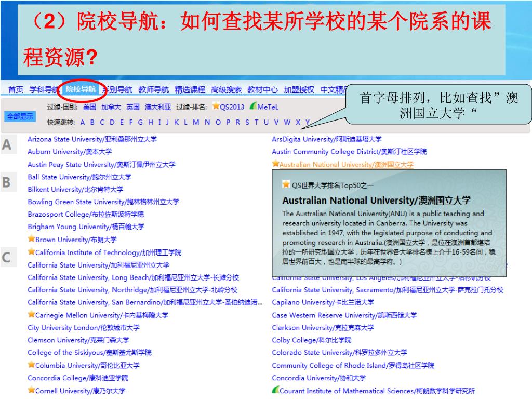Click star icon beside Cornell University
Viewport: 532px width, 399px height.
[31, 390]
